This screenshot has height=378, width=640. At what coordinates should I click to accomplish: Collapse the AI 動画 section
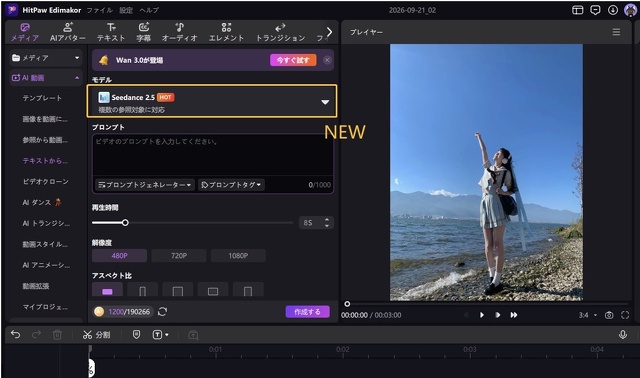point(46,78)
